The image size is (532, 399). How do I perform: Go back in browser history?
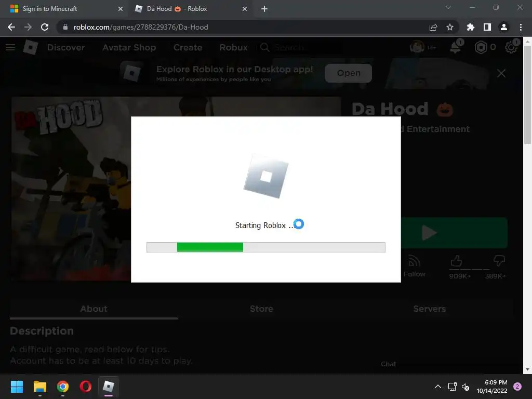click(x=11, y=27)
